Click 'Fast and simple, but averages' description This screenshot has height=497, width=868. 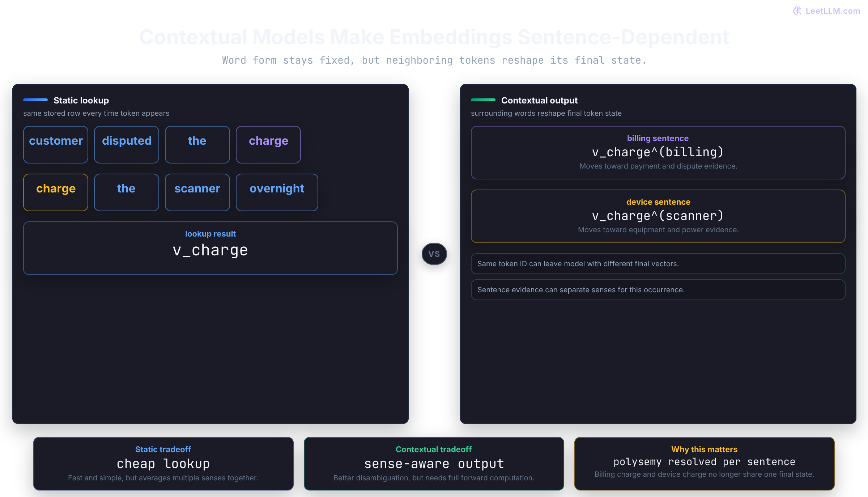(163, 478)
